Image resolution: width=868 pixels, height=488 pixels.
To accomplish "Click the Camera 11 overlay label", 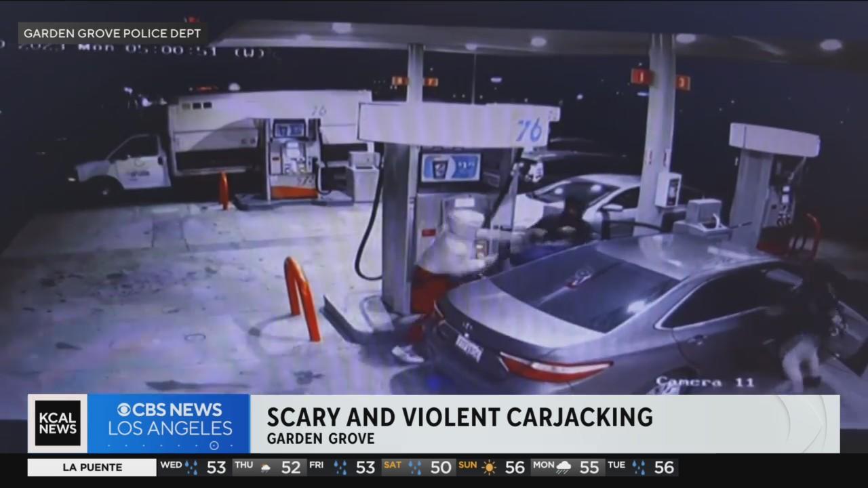I will 705,382.
